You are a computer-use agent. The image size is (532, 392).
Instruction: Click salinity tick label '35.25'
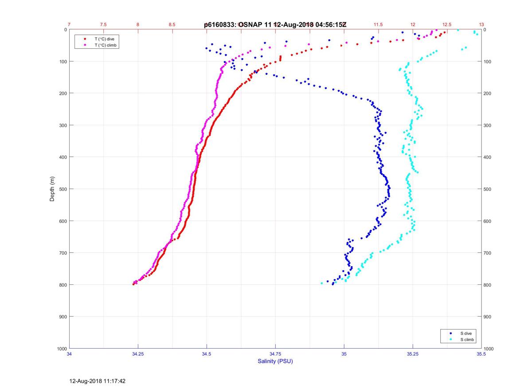point(413,354)
